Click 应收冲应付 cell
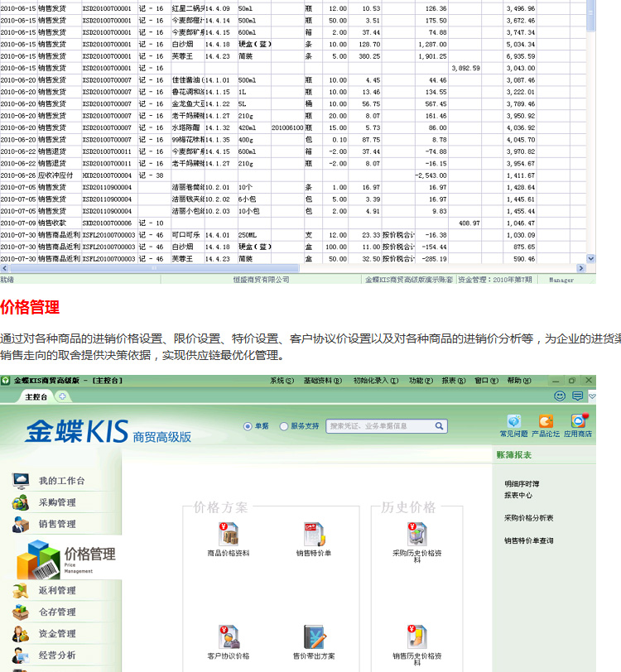Viewport: 621px width, 672px height. 59,175
